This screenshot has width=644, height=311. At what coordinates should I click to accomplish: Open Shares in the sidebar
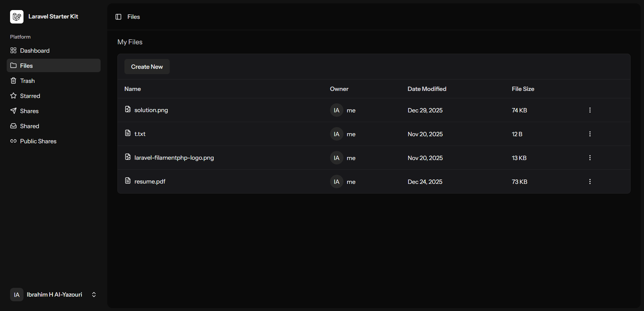[54, 111]
